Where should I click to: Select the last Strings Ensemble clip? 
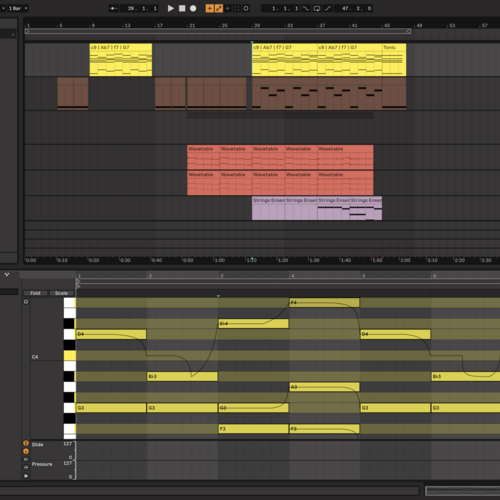click(x=366, y=208)
